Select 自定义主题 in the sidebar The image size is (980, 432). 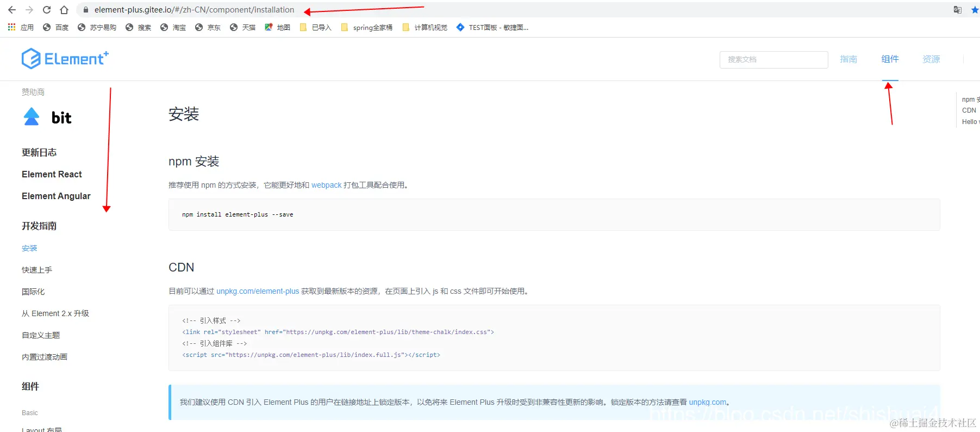41,335
